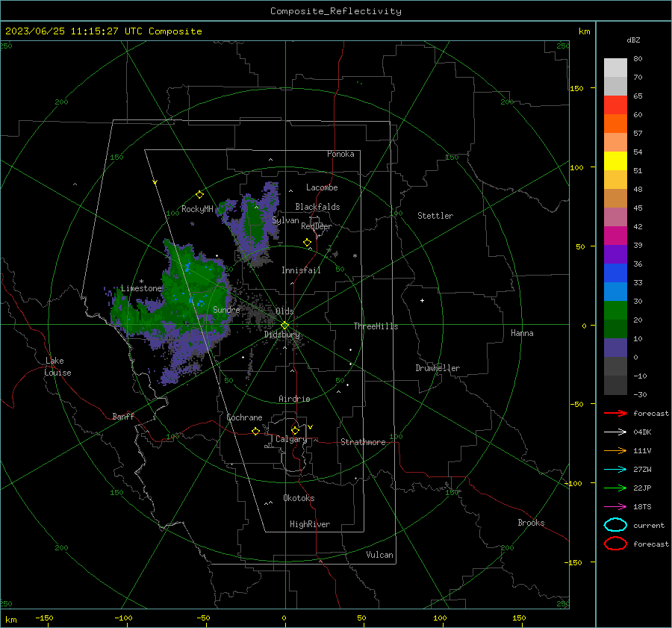
Task: Click the Lake Louise label
Action: click(57, 367)
